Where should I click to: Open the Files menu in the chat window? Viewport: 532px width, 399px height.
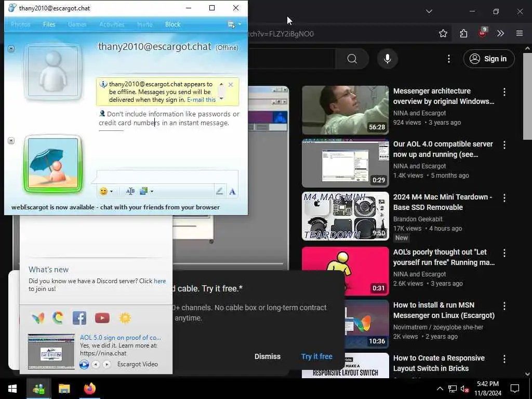tap(49, 24)
